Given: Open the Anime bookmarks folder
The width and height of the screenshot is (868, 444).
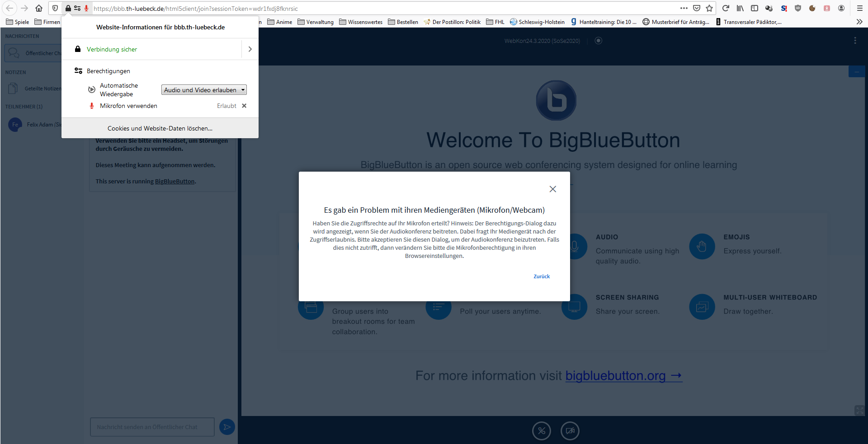Looking at the screenshot, I should (x=280, y=22).
